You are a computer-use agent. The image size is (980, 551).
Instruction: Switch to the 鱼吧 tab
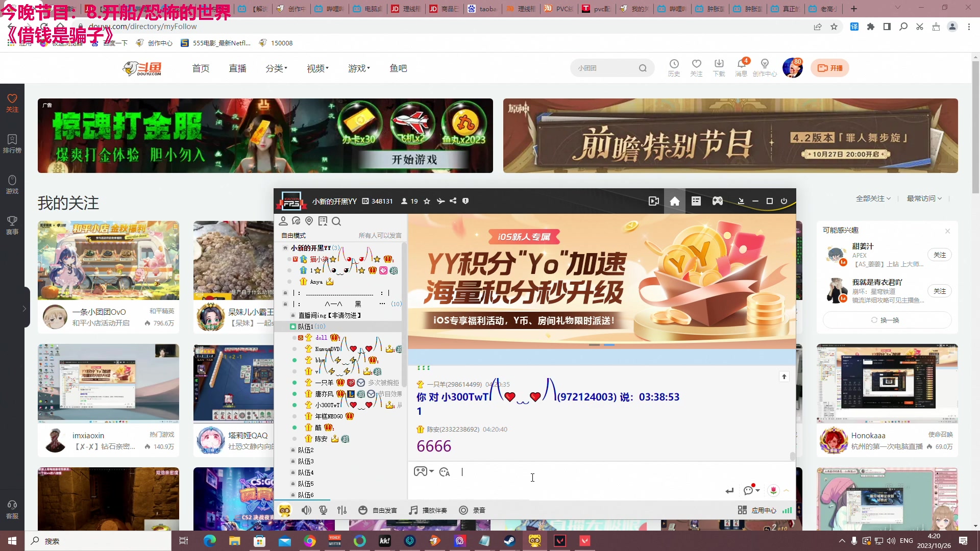(x=398, y=68)
